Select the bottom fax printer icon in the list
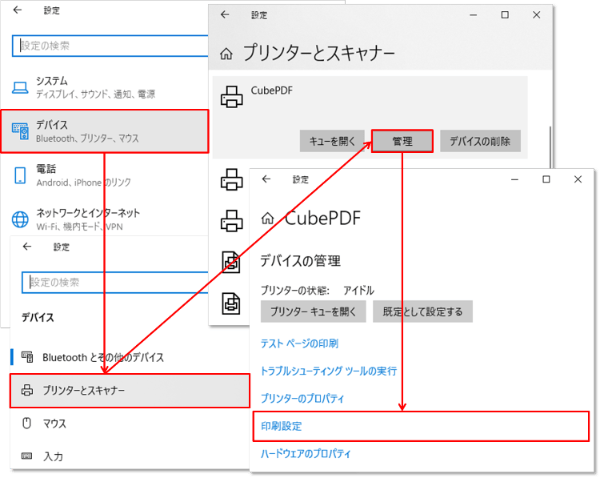This screenshot has width=600, height=478. (231, 303)
